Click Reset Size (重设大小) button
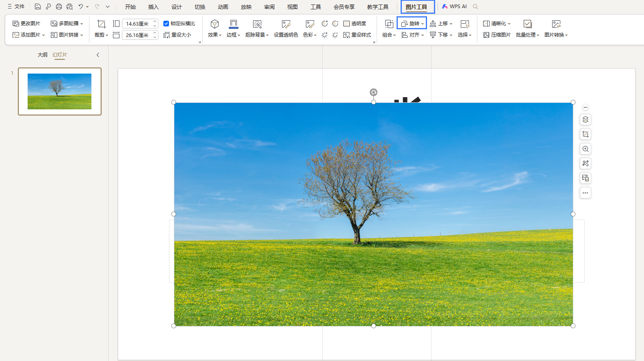Screen dimensions: 644x361 click(x=177, y=35)
